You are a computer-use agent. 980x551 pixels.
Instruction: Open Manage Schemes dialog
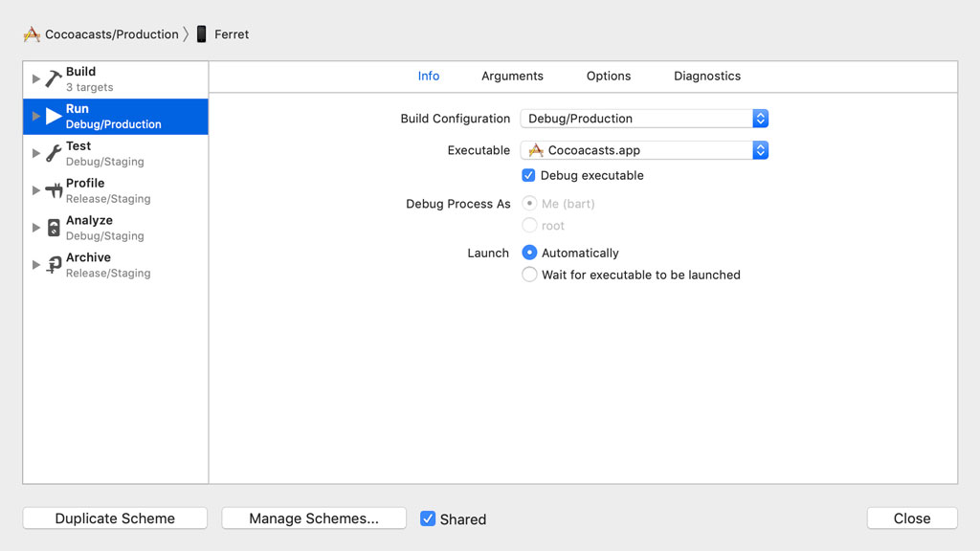pos(313,518)
